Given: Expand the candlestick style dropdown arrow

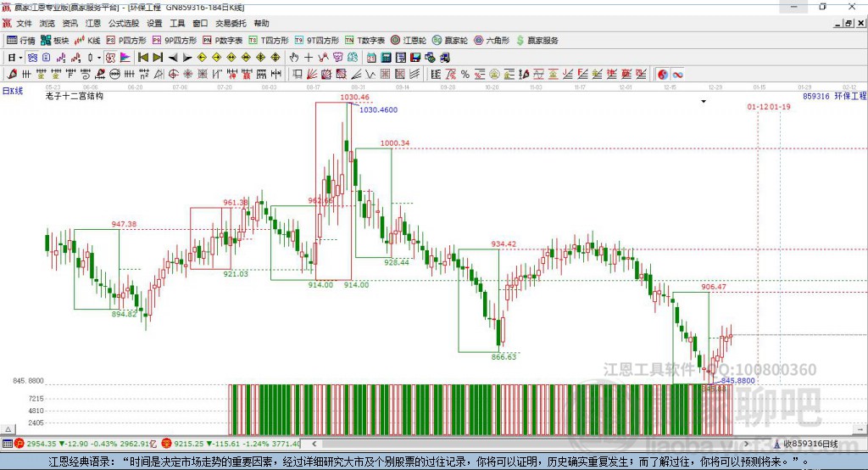Looking at the screenshot, I should [99, 58].
